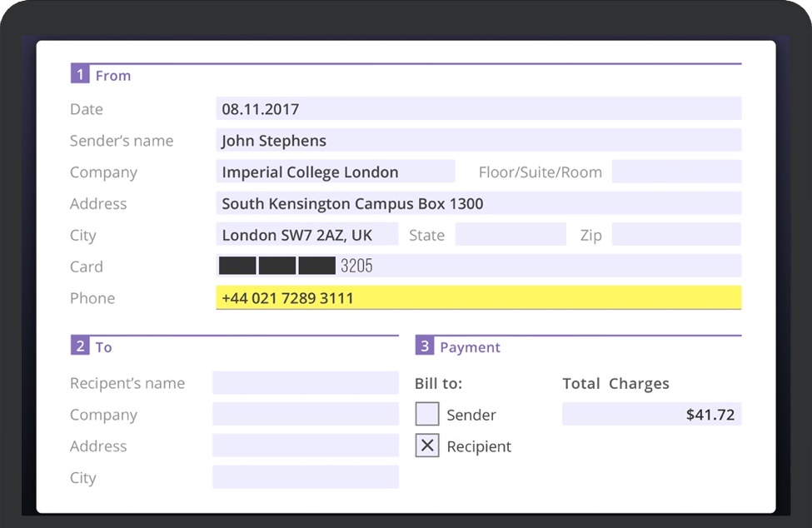Screen dimensions: 812x528
Task: Click the recipient Address field
Action: coord(306,446)
